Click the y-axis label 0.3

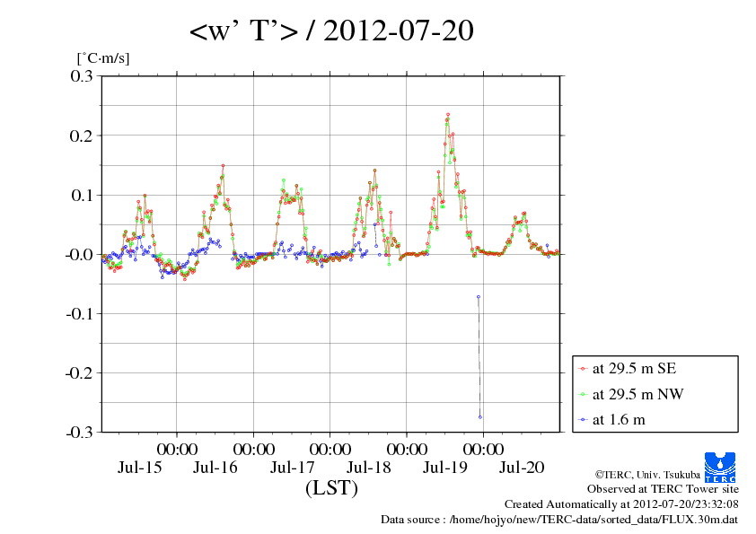[82, 75]
